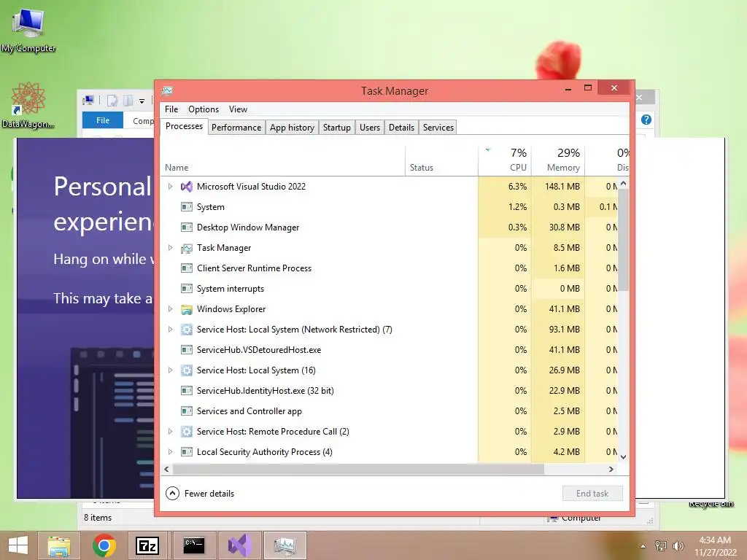Click the System interrupts icon
747x560 pixels.
pos(187,289)
